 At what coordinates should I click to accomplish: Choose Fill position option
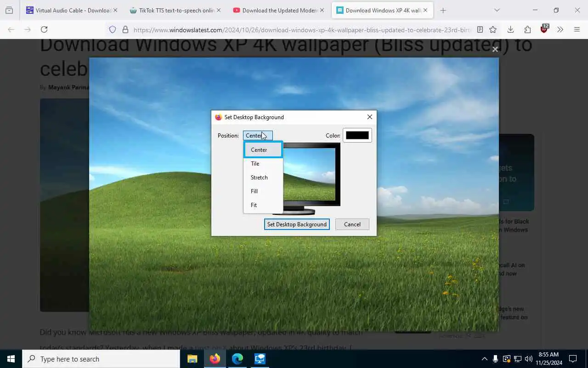(263, 191)
